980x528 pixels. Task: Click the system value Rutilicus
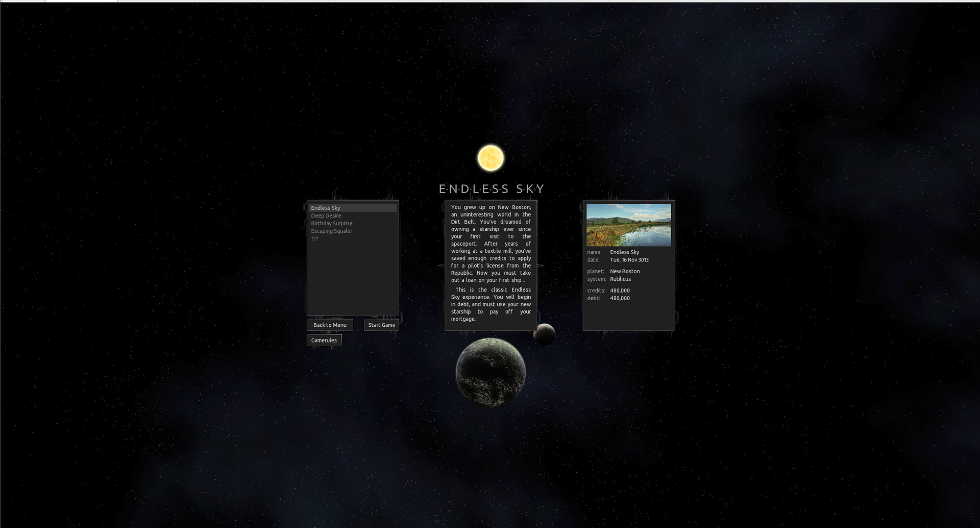coord(621,279)
